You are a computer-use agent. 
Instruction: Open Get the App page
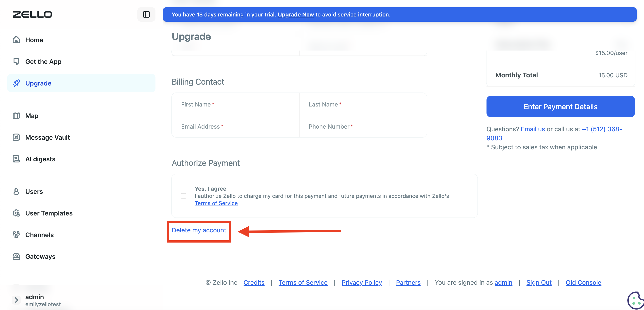pyautogui.click(x=82, y=61)
